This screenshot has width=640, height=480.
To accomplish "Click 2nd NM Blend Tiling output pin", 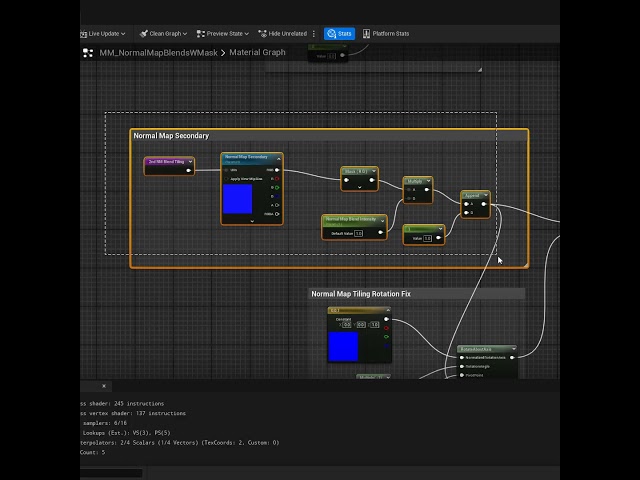I will [188, 170].
